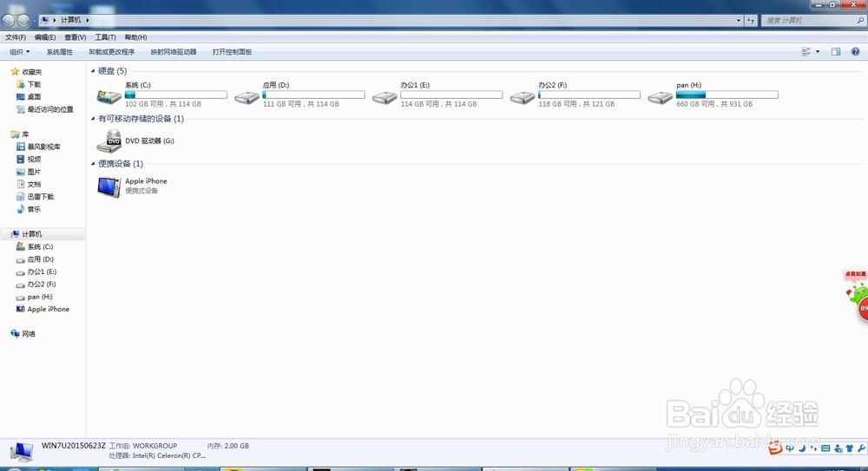Click the 中 language toggle in IME bar
868x471 pixels.
click(790, 448)
